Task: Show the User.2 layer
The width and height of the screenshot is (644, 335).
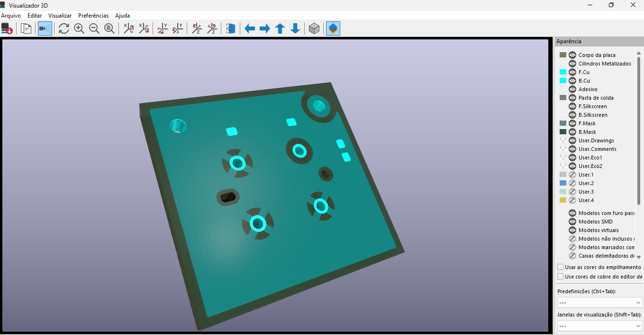Action: point(572,183)
